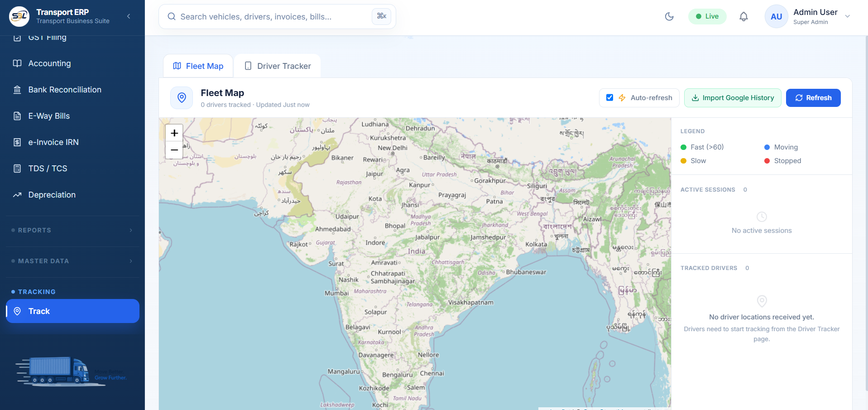Click New Delhi on the map

pos(393,148)
